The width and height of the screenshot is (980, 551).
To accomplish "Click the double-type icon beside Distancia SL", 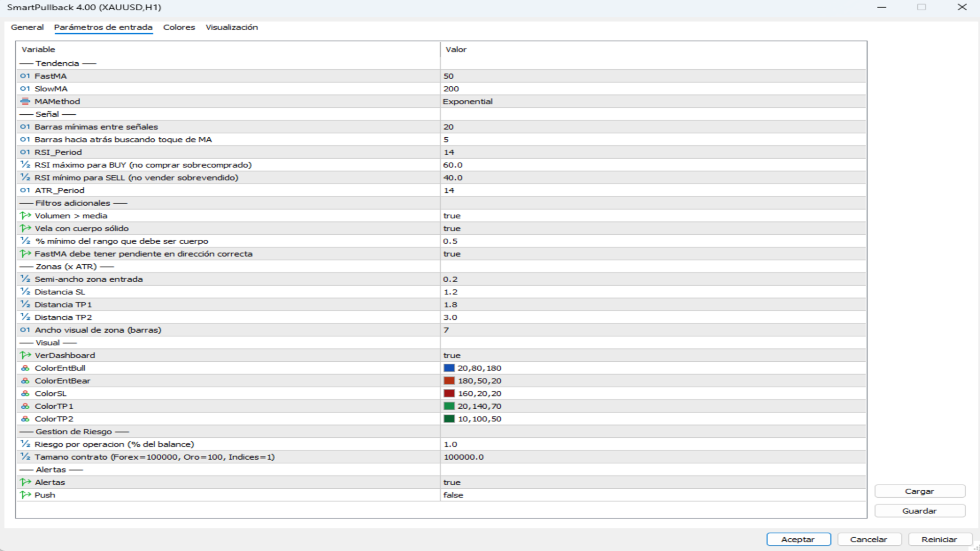I will tap(25, 292).
